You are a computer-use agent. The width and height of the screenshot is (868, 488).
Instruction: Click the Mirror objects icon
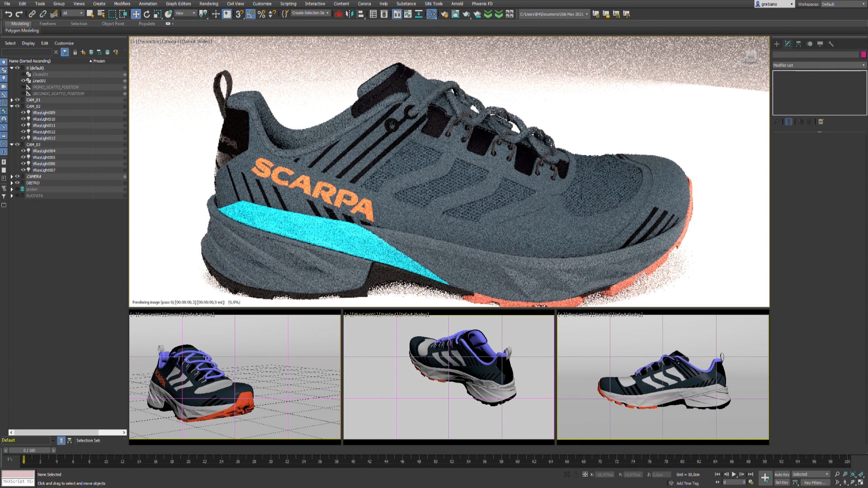click(349, 14)
